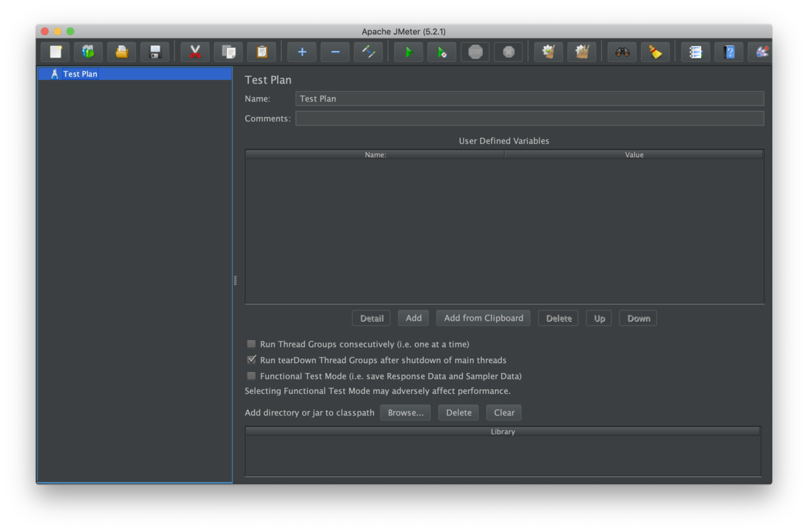
Task: Click the Value column header
Action: click(x=634, y=155)
